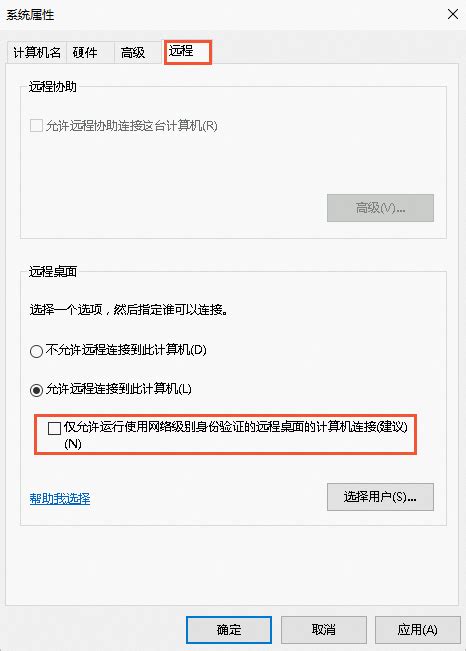466x651 pixels.
Task: Click the 远程桌面 group box heading
Action: click(x=53, y=272)
